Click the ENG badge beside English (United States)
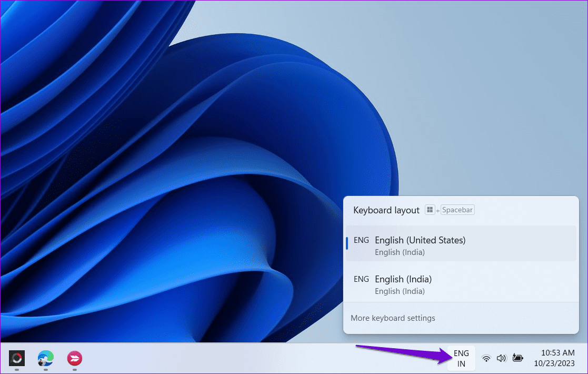Screen dimensions: 588x374 tap(361, 240)
